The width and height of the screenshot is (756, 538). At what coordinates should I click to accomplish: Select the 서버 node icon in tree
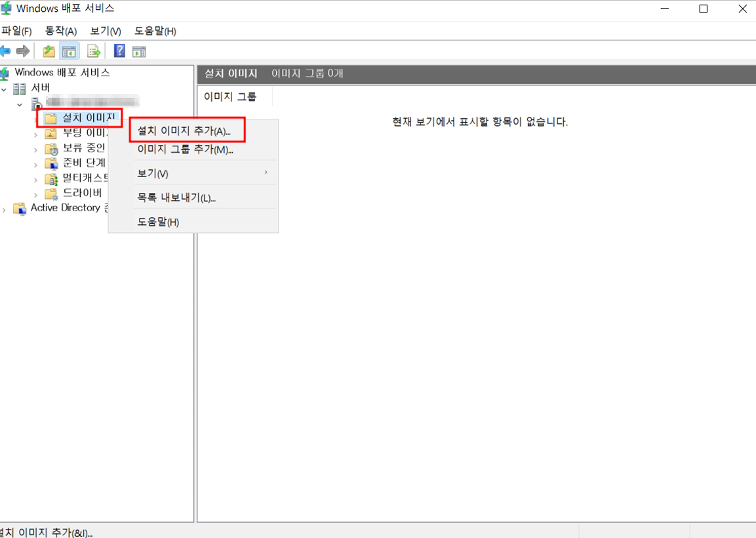pyautogui.click(x=19, y=89)
